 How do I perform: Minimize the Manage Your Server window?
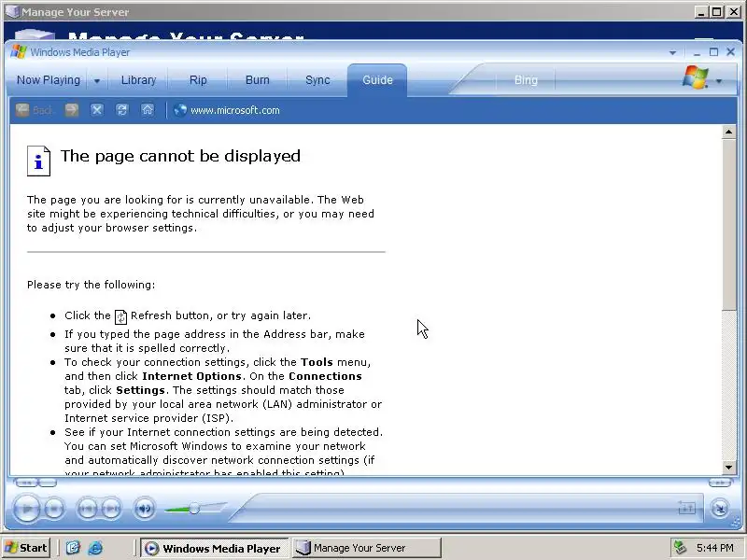click(700, 12)
